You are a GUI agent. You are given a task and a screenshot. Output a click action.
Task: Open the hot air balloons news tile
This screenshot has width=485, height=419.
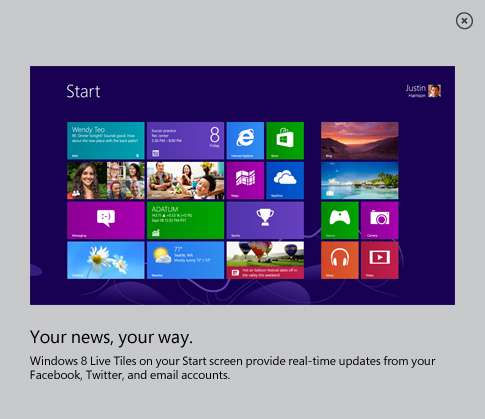click(265, 260)
